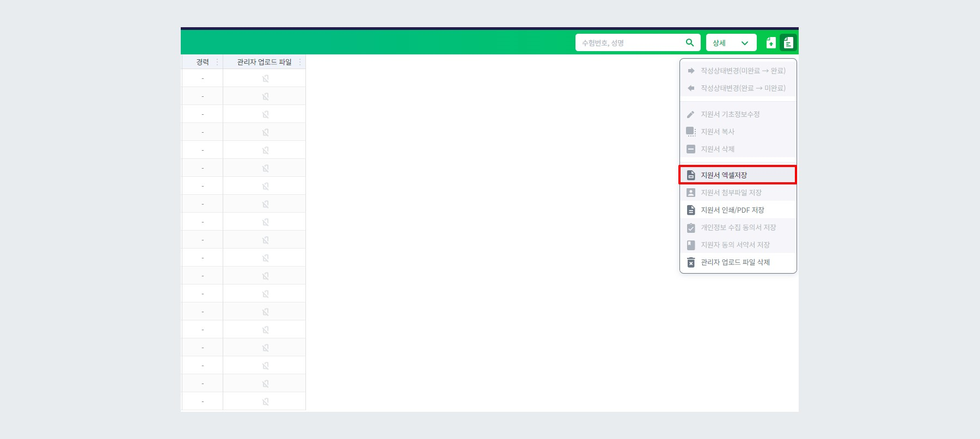980x439 pixels.
Task: Select 지원서 인쇄/PDF 저장 menu item
Action: tap(738, 210)
